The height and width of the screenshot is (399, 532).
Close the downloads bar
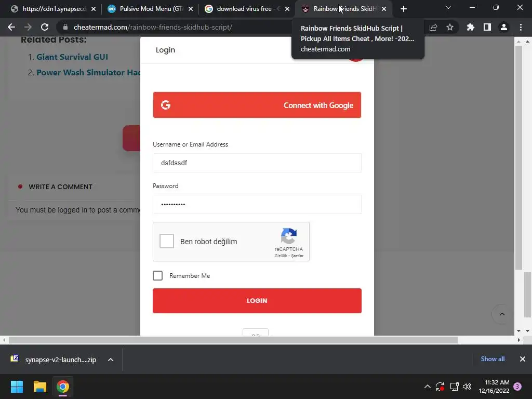point(523,359)
